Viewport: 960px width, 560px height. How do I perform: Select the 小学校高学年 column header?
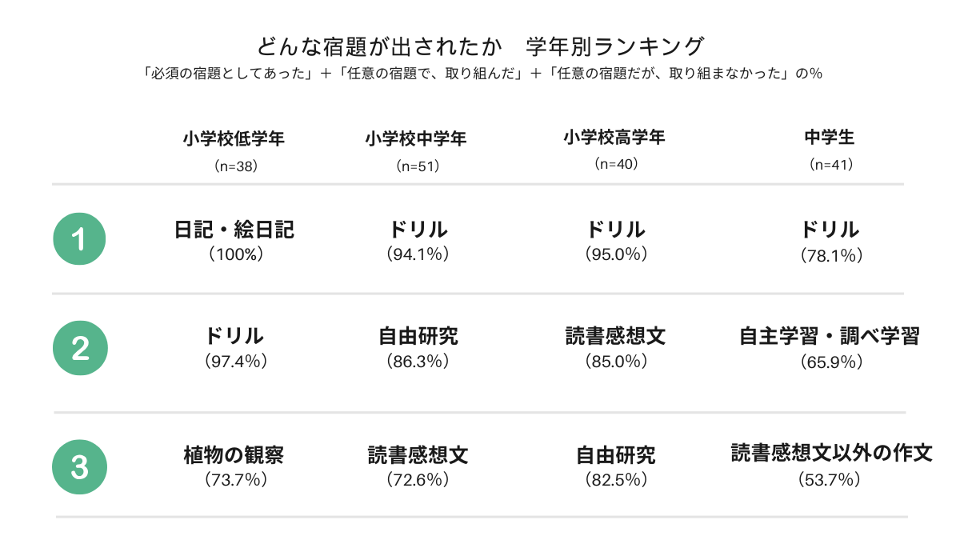(614, 138)
